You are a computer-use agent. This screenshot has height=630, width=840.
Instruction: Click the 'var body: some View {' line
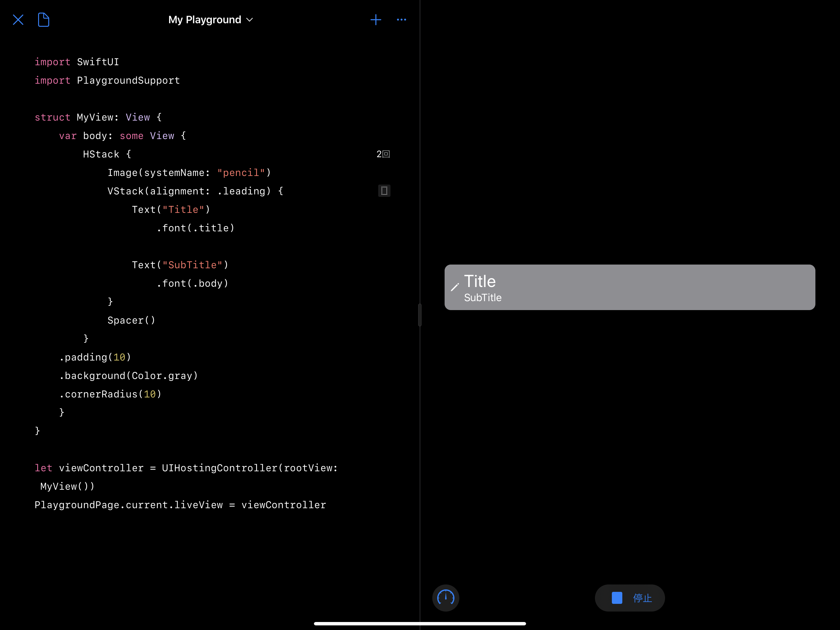tap(123, 136)
